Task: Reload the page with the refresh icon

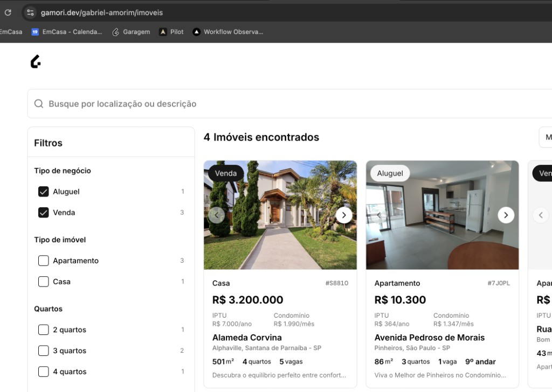Action: click(8, 13)
